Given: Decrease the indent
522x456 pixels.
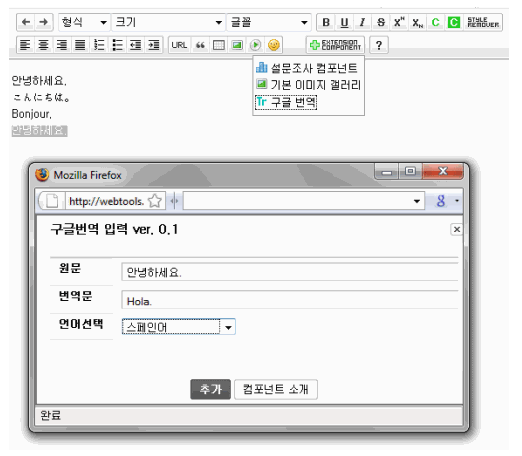Looking at the screenshot, I should tap(135, 45).
